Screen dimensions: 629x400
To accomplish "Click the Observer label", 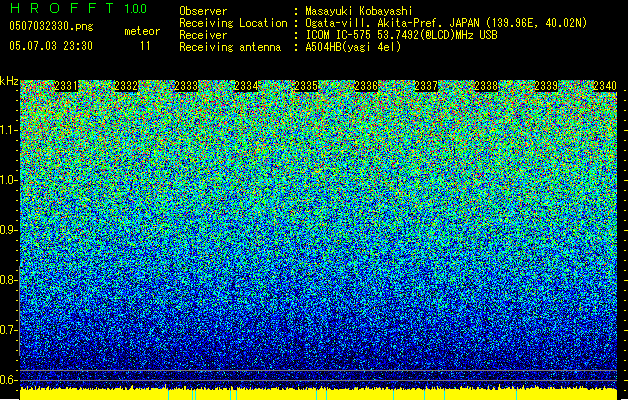I will 203,11.
